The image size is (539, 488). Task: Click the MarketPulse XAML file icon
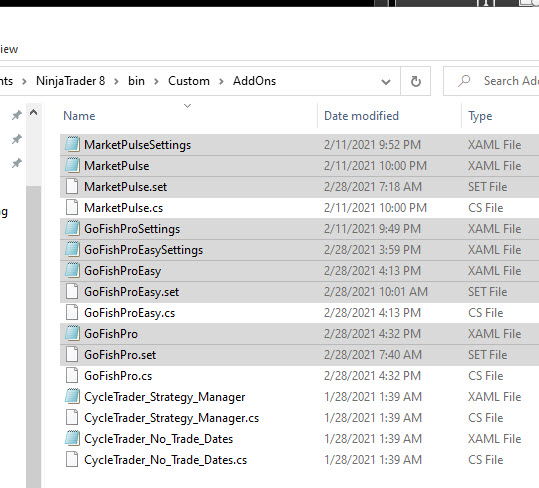pos(72,165)
